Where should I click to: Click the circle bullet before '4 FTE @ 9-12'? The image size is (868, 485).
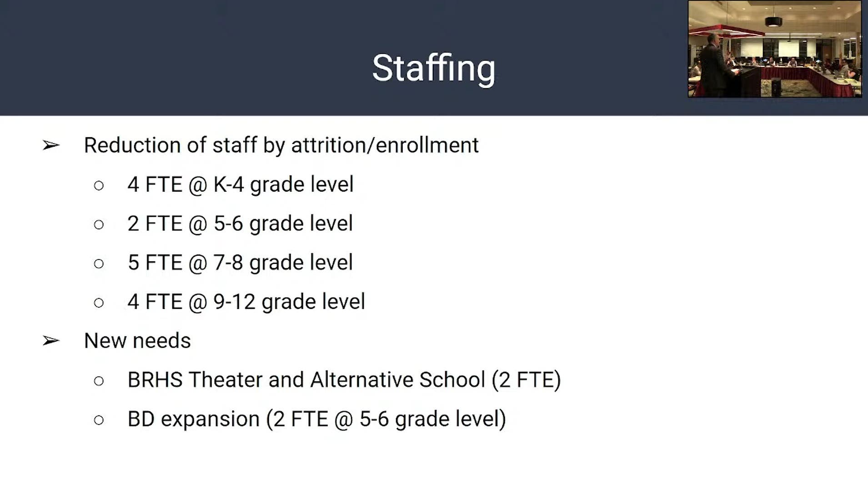coord(99,303)
